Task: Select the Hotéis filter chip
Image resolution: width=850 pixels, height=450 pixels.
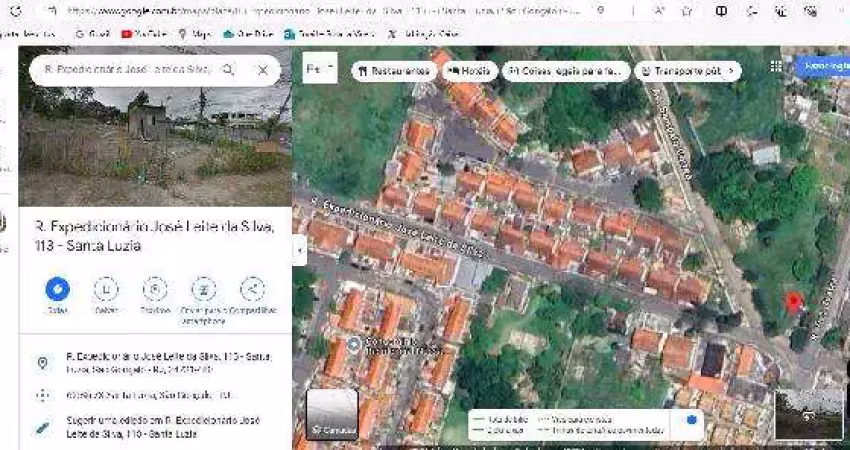Action: tap(469, 71)
